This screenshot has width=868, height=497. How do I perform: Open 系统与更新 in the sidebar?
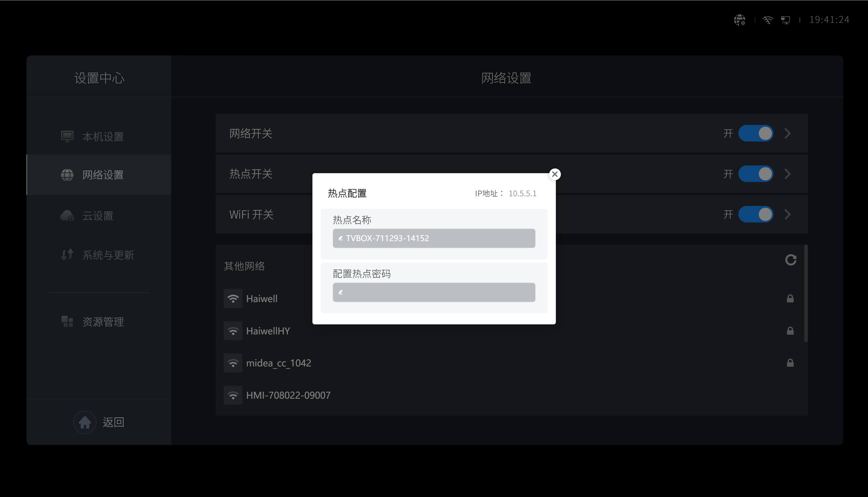[x=99, y=255]
